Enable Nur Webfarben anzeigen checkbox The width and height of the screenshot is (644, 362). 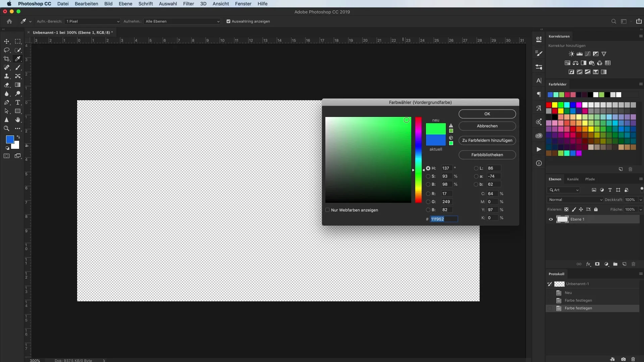[x=327, y=210]
